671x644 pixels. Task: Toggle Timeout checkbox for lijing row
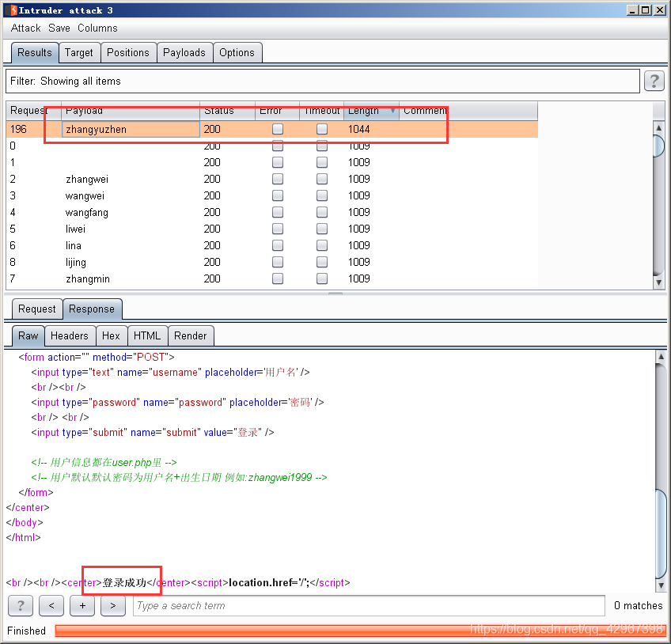(x=322, y=262)
